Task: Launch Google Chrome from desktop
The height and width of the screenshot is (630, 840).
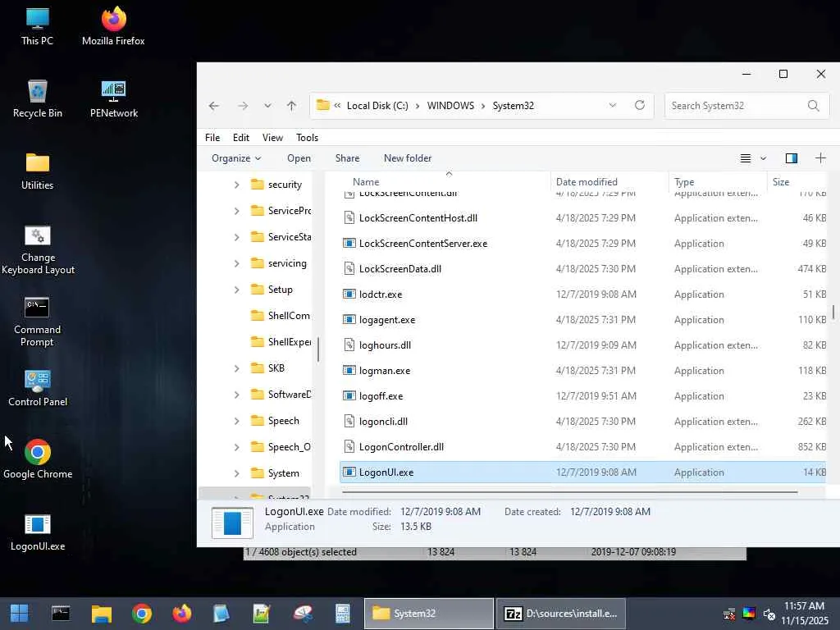Action: click(x=38, y=459)
